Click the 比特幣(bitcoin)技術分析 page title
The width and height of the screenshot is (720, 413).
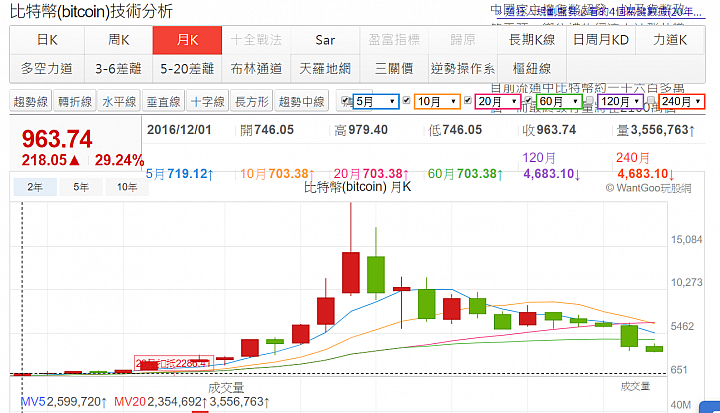pyautogui.click(x=91, y=11)
